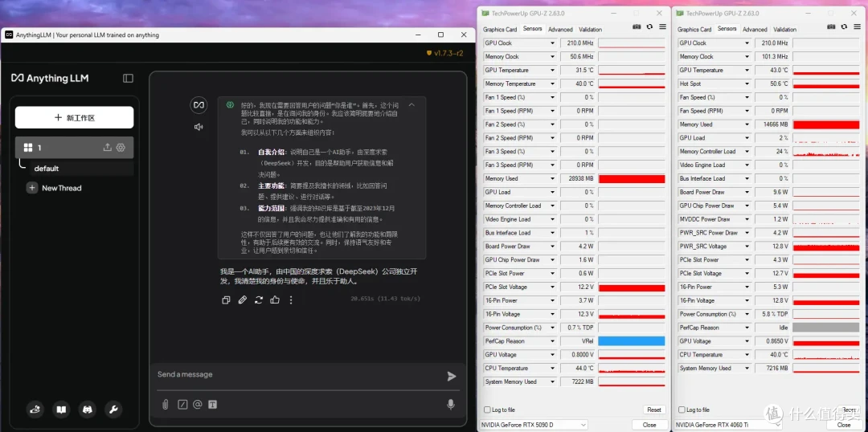Switch to Advanced tab in left GPU-Z
The width and height of the screenshot is (868, 432).
click(560, 30)
